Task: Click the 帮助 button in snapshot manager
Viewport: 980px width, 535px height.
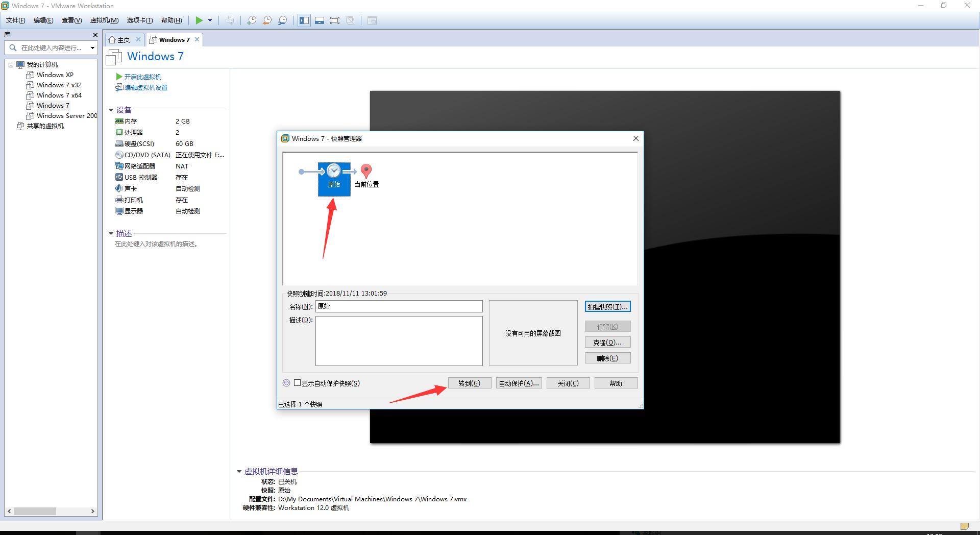Action: 616,383
